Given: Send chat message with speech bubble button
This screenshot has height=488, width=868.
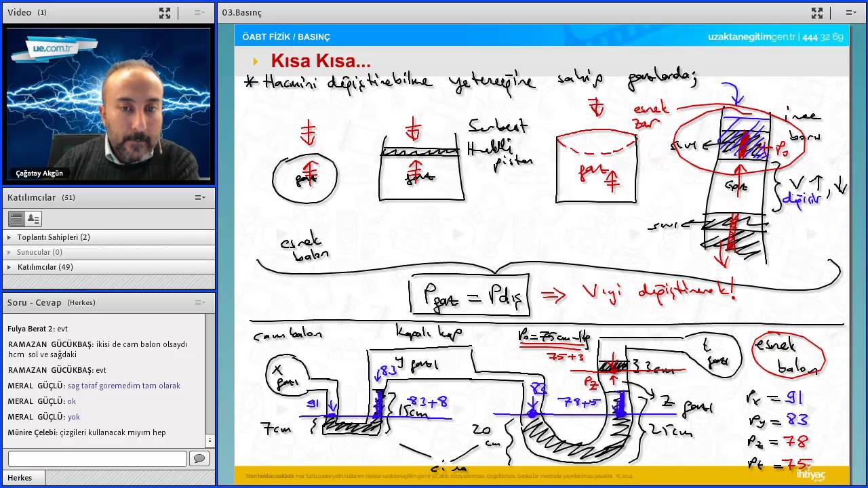Looking at the screenshot, I should [199, 459].
